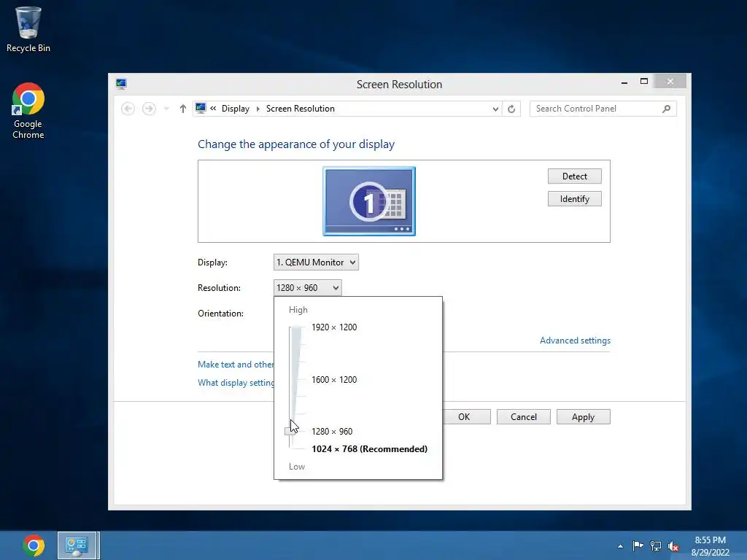The image size is (747, 560).
Task: Expand the address bar history dropdown
Action: tap(495, 109)
